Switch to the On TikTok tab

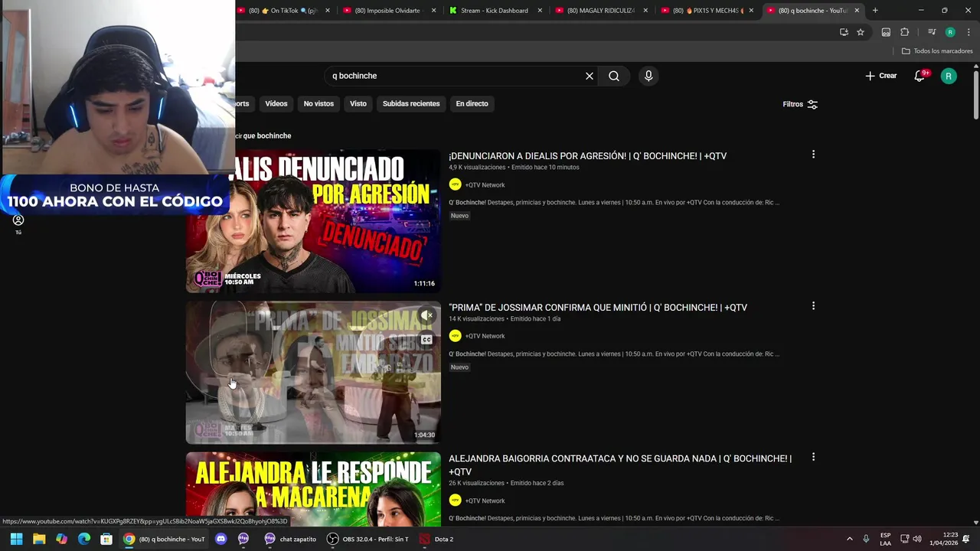pos(283,11)
